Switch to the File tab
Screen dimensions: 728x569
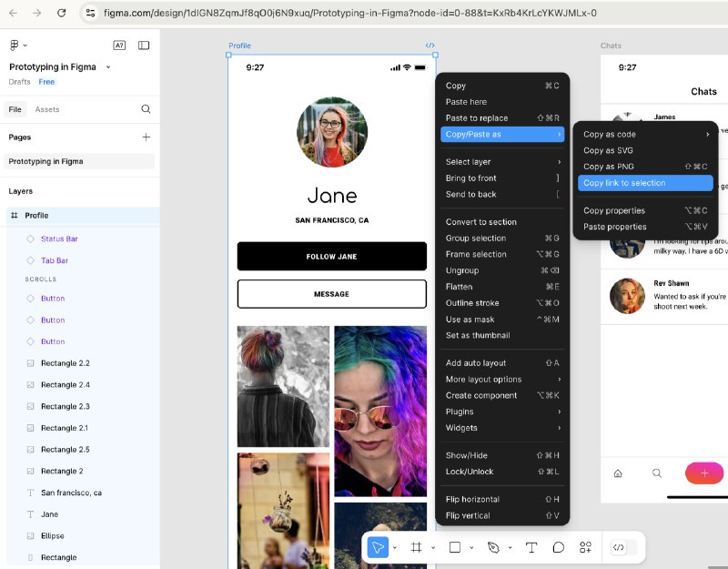(15, 109)
